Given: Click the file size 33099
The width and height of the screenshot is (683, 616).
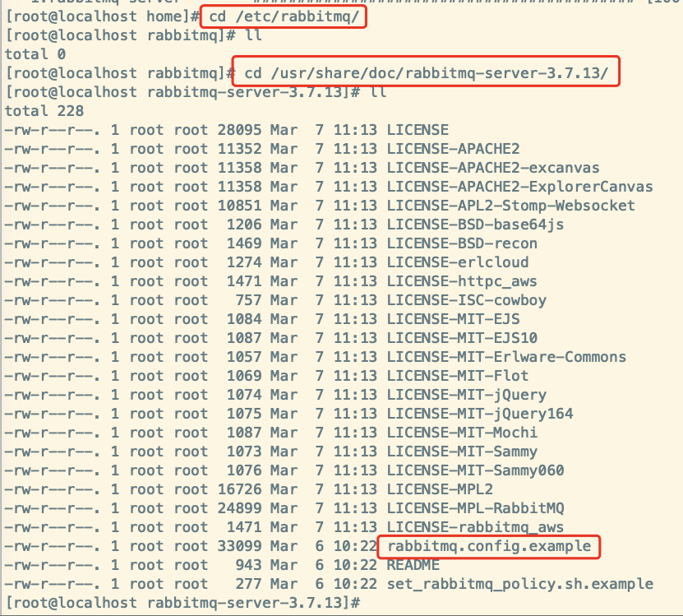Looking at the screenshot, I should tap(239, 546).
